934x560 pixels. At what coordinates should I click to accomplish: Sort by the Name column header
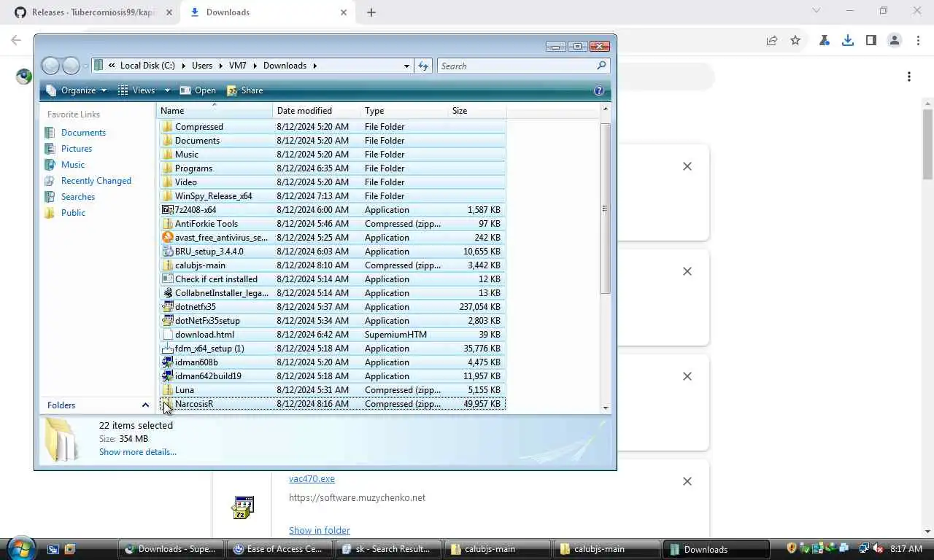click(215, 111)
